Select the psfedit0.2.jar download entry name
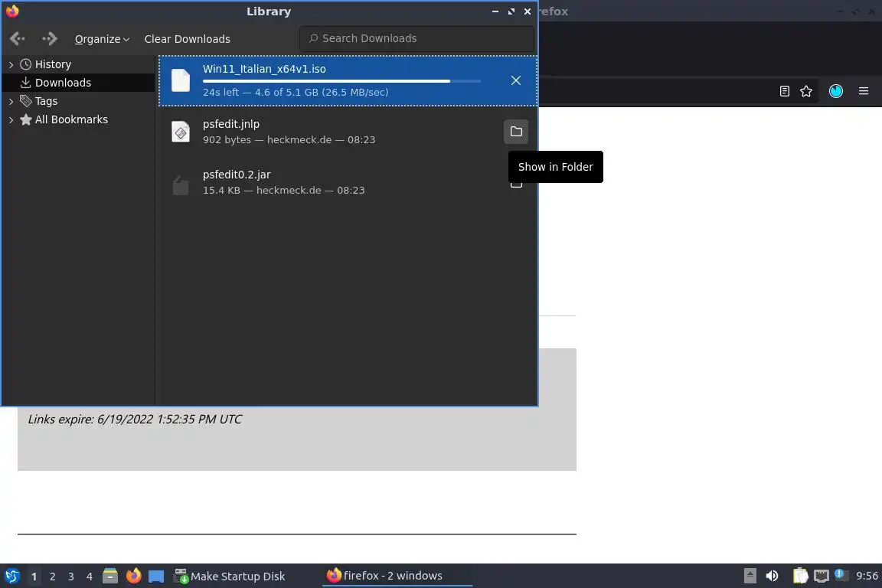Screen dimensions: 882x588 click(x=237, y=175)
